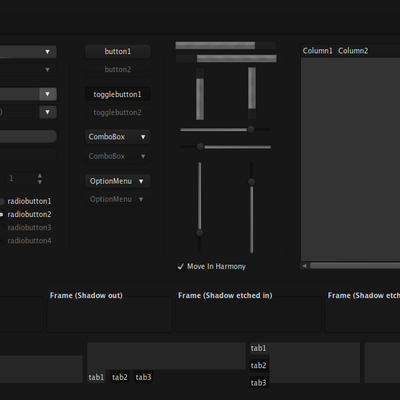Toggle the dimmed togglebutton2

tap(118, 112)
